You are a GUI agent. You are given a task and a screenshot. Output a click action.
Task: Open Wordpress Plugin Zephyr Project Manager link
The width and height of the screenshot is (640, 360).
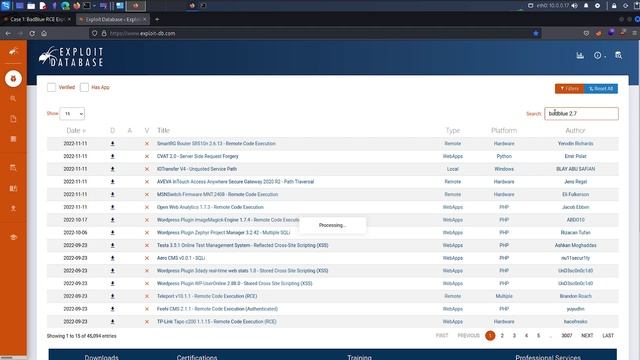tap(223, 233)
